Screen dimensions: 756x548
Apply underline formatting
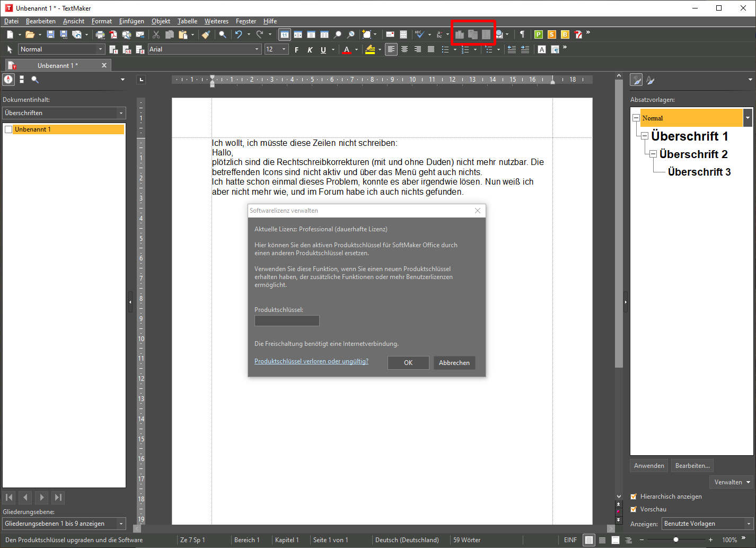(323, 50)
